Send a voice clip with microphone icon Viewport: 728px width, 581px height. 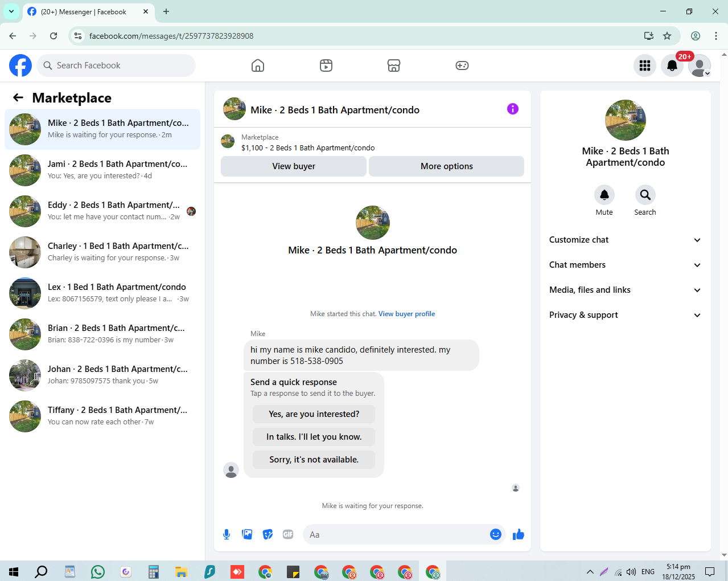coord(227,534)
